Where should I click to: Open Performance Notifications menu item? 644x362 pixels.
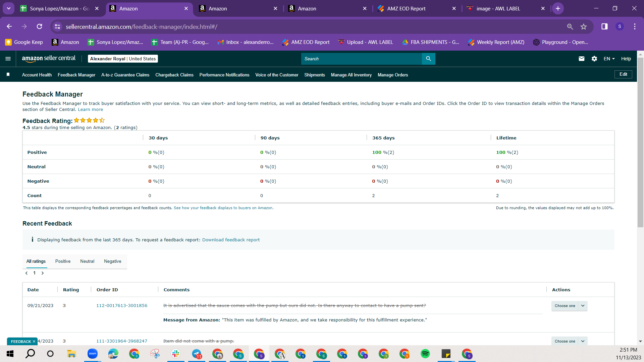[x=224, y=75]
